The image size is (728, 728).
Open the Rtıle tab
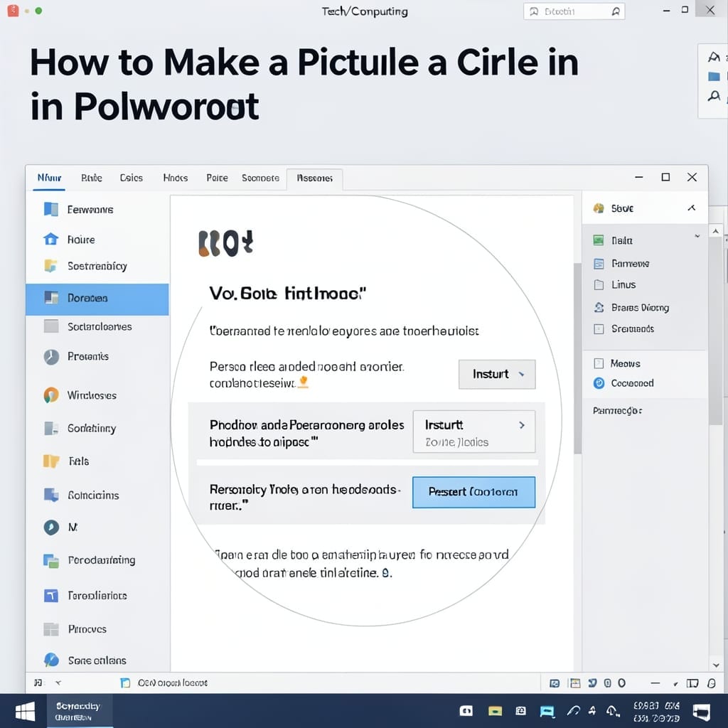click(x=92, y=178)
